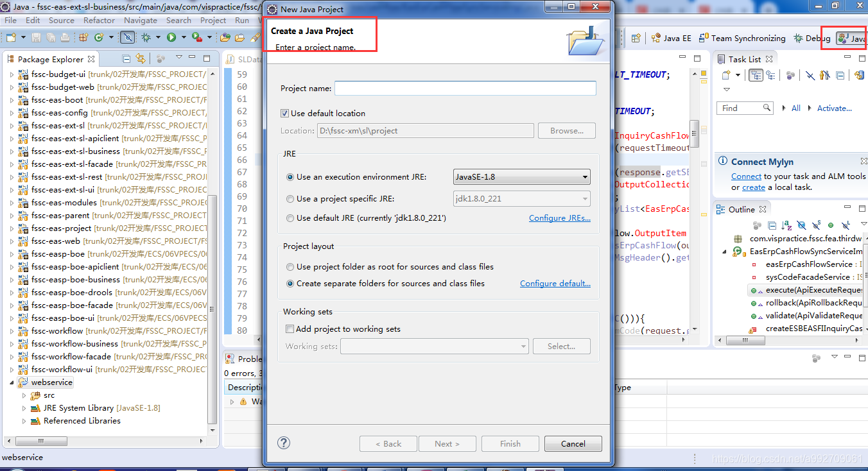Collapse all projects in Package Explorer

(x=126, y=58)
